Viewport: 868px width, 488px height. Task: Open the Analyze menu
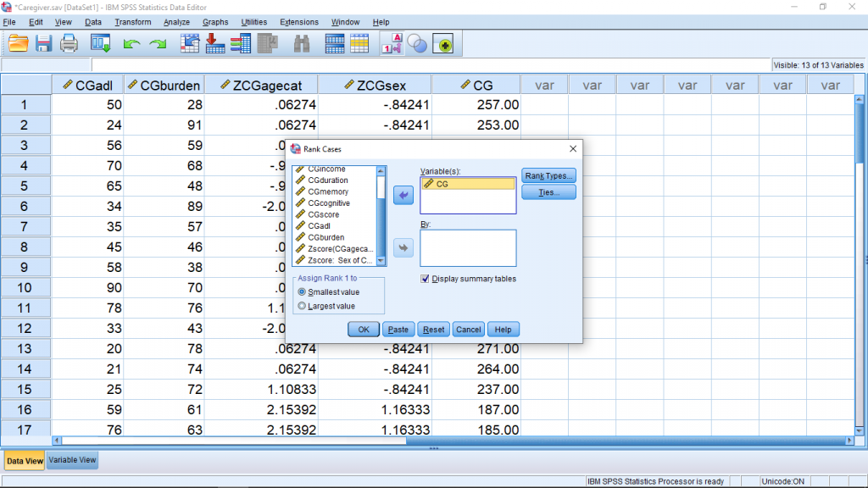coord(176,22)
